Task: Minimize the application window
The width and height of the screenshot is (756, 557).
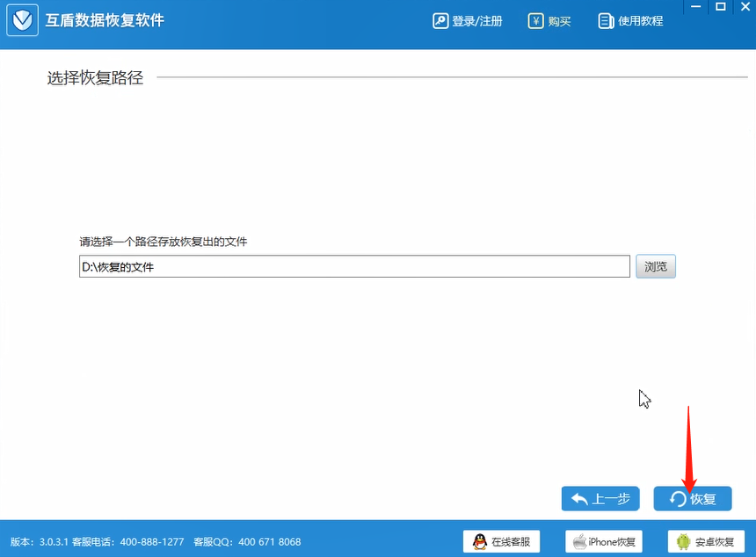Action: pos(694,8)
